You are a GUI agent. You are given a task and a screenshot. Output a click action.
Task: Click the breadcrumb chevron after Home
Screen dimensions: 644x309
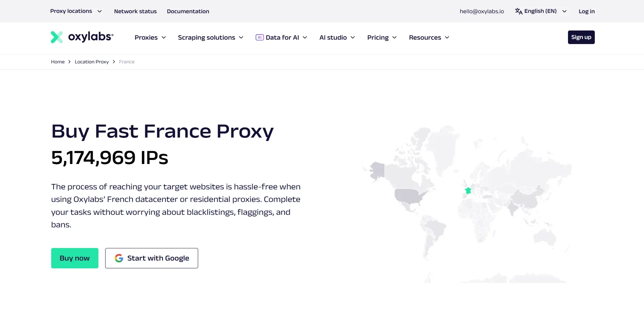[x=69, y=62]
